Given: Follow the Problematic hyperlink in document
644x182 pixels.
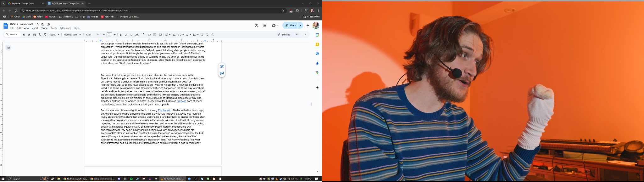Looking at the screenshot, I should coord(164,111).
